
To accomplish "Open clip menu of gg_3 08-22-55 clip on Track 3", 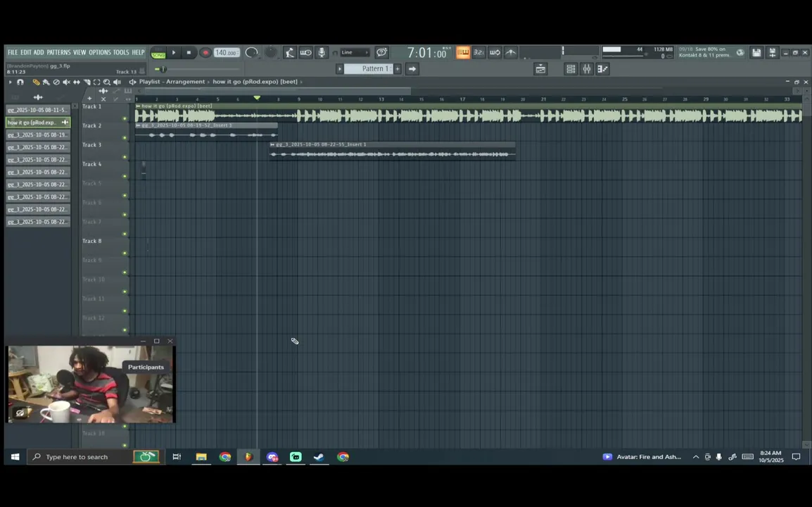I will click(x=272, y=144).
